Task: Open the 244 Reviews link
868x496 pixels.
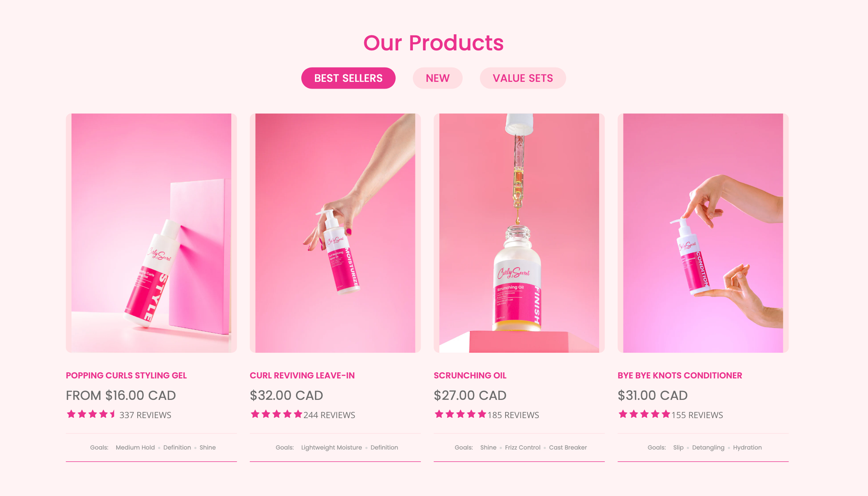Action: point(329,415)
